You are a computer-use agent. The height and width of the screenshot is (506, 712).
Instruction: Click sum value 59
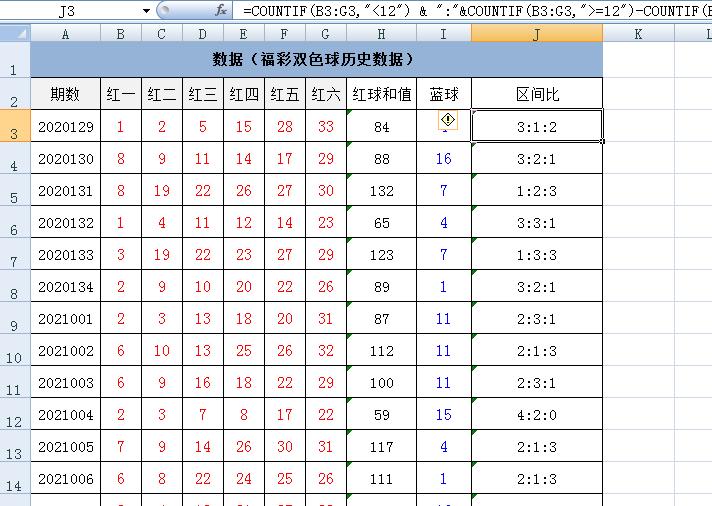point(381,414)
